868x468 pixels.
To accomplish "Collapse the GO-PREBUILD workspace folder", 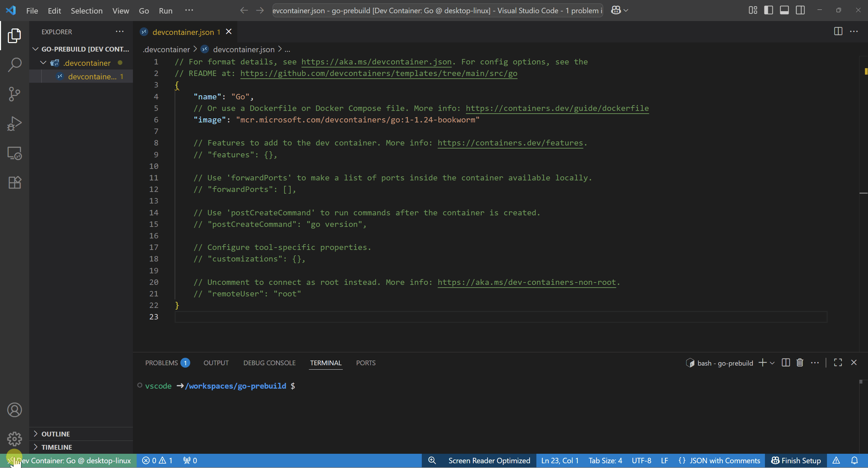I will click(x=81, y=49).
